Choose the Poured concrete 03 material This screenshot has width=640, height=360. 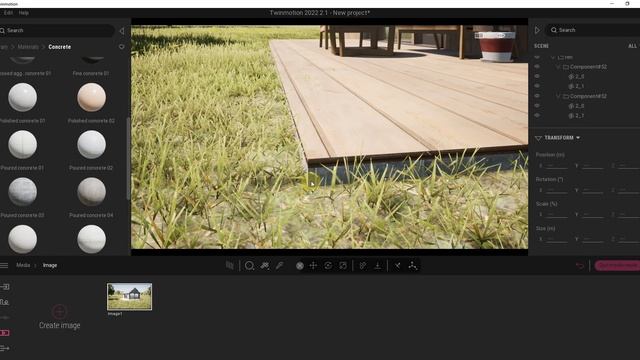click(x=22, y=192)
